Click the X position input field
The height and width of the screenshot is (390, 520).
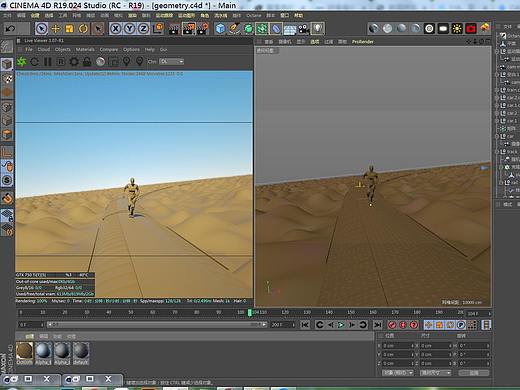398,346
